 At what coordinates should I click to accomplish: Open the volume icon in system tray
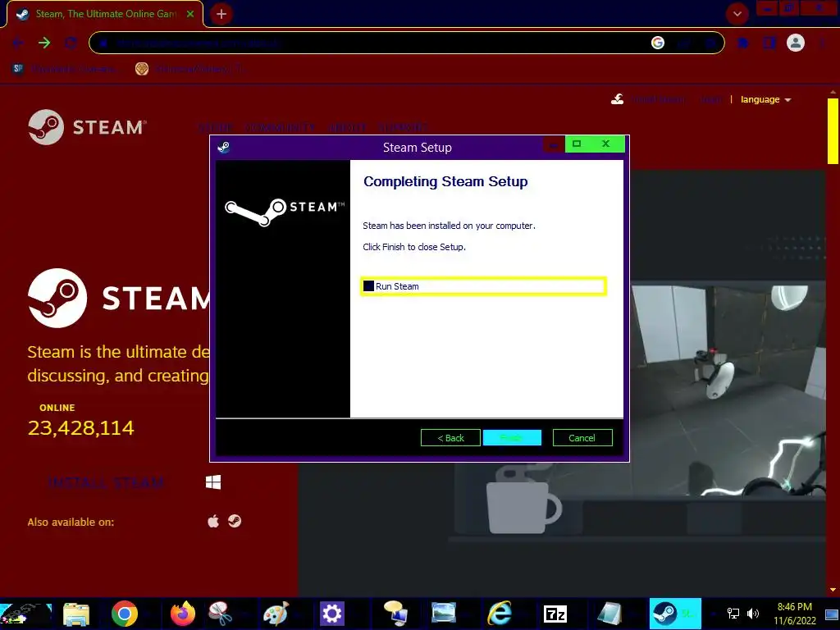coord(753,614)
